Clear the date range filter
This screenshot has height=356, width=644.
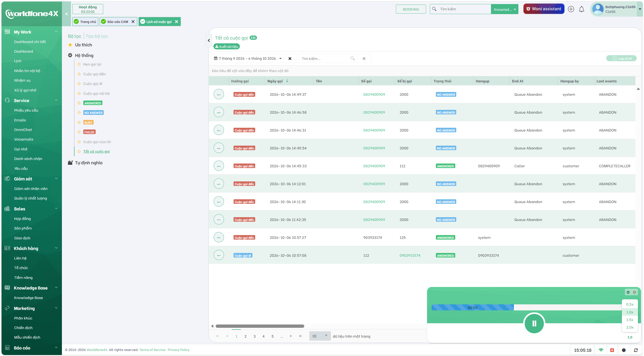coord(290,58)
